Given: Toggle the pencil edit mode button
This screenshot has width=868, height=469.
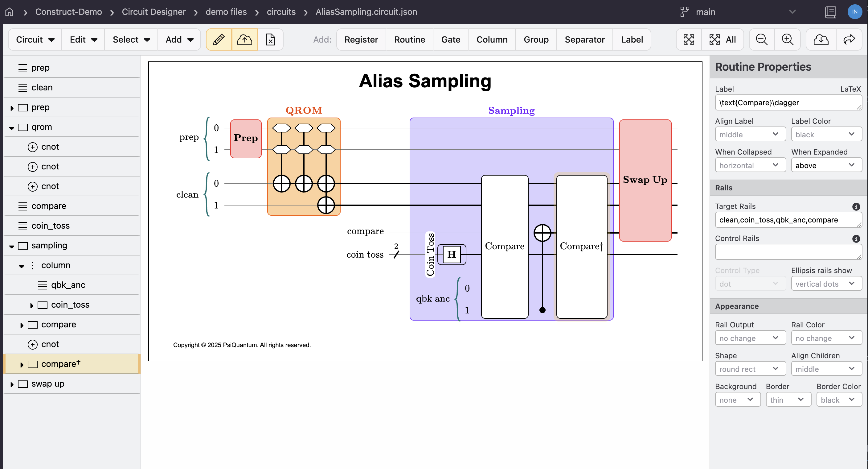Looking at the screenshot, I should click(219, 39).
